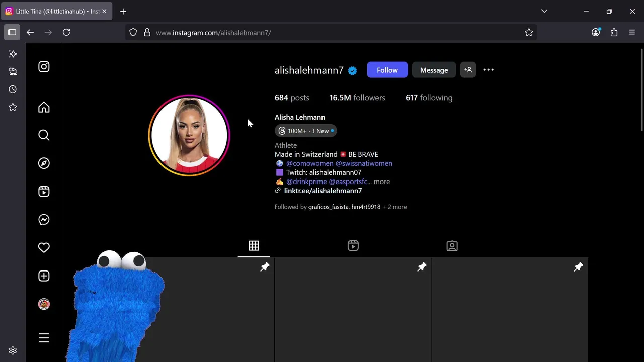This screenshot has height=362, width=644.
Task: Open Bookmarks star sidebar icon
Action: 13,107
